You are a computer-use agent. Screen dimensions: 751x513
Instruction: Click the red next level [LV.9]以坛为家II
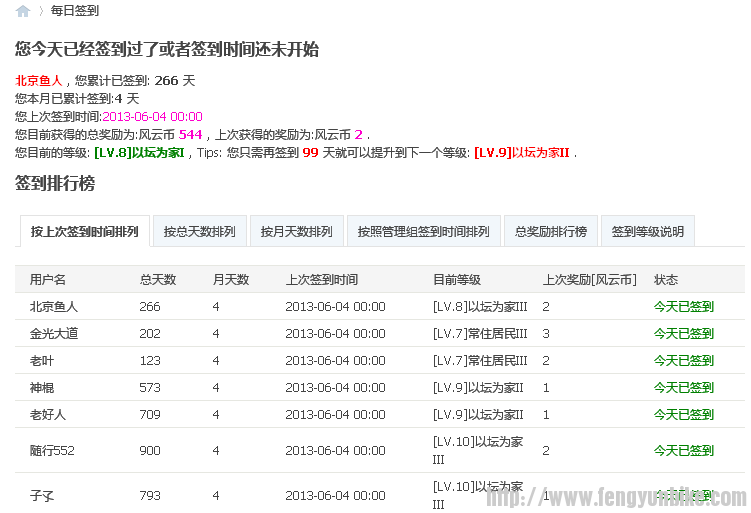tap(522, 153)
